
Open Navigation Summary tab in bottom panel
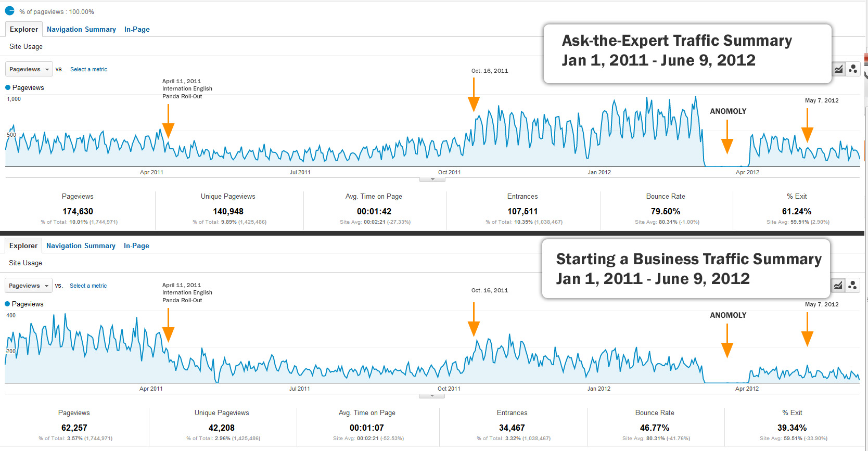point(81,246)
